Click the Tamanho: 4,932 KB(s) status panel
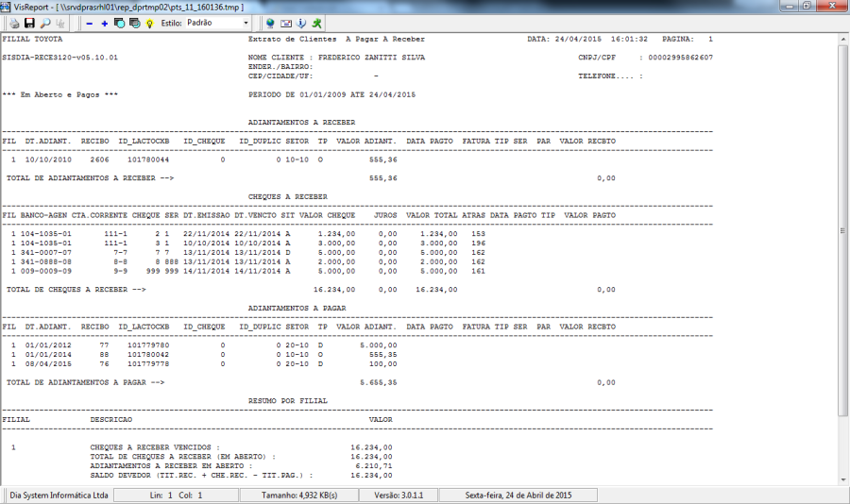The width and height of the screenshot is (850, 504). 299,496
